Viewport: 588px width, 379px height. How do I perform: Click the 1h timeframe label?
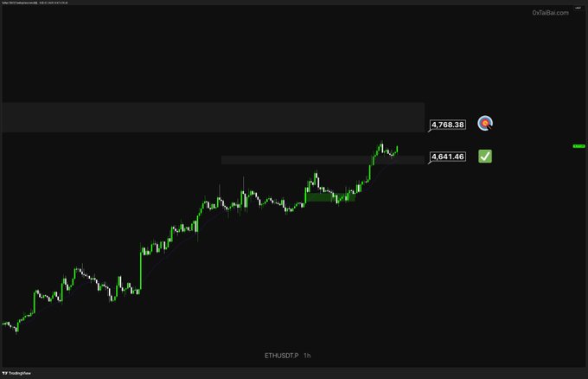(307, 356)
